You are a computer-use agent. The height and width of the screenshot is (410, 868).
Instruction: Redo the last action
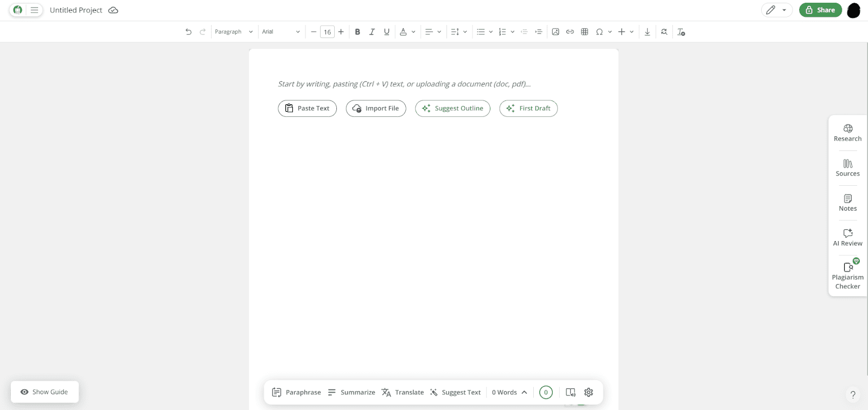click(203, 32)
